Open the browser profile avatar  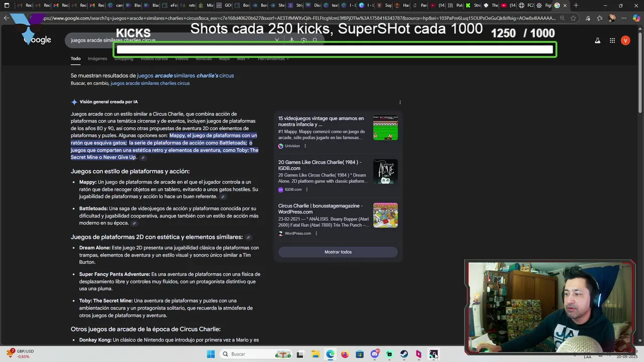[612, 18]
